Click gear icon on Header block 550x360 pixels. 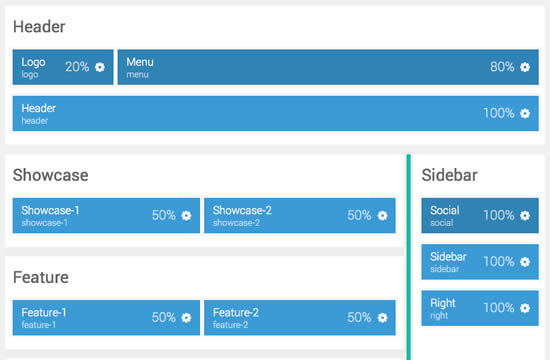525,113
